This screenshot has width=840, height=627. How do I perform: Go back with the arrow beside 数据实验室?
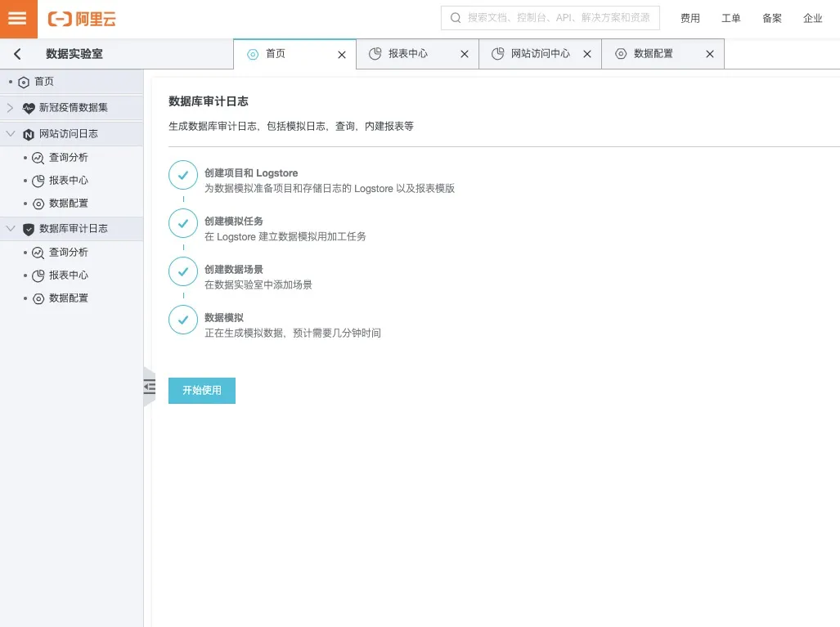coord(17,53)
